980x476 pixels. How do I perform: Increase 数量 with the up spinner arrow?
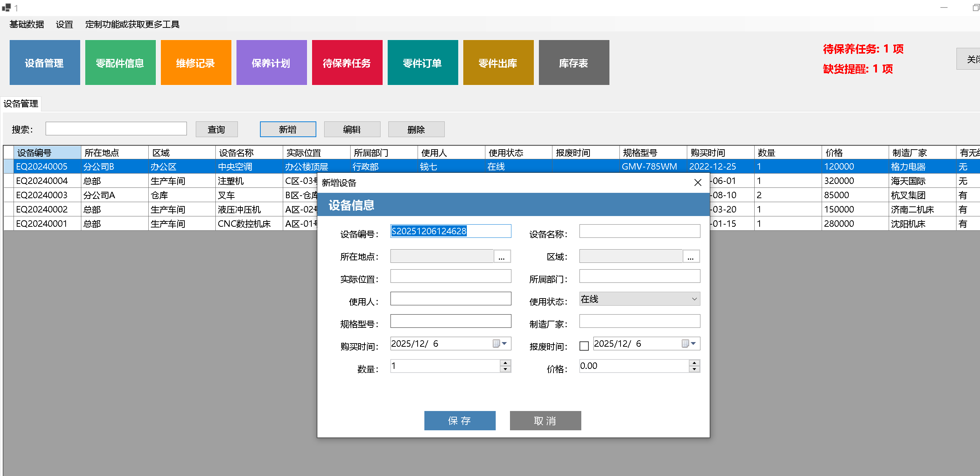pyautogui.click(x=505, y=363)
